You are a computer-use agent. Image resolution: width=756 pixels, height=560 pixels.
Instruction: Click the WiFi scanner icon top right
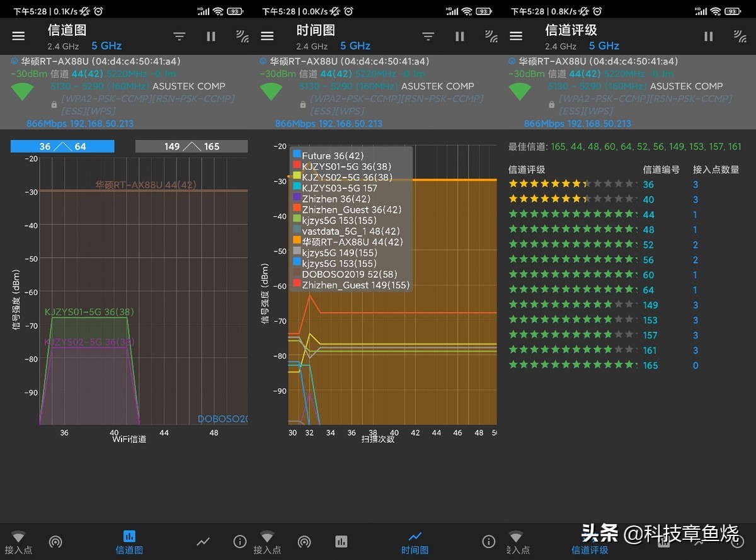coord(243,36)
